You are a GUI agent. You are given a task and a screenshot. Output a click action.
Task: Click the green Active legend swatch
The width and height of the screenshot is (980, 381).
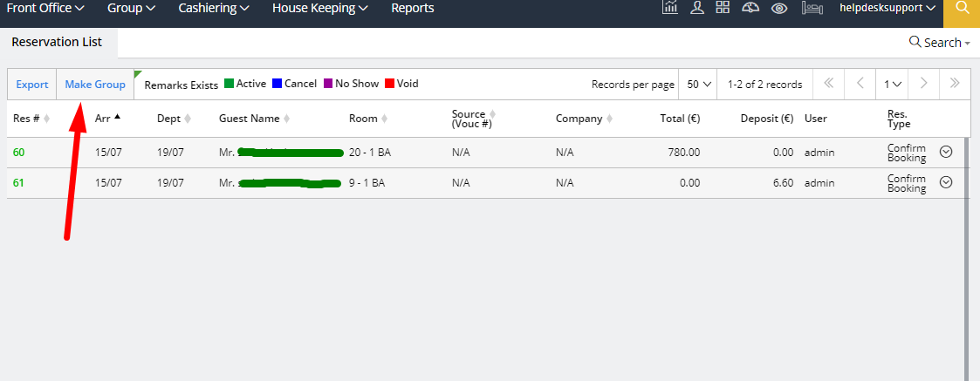pos(230,84)
